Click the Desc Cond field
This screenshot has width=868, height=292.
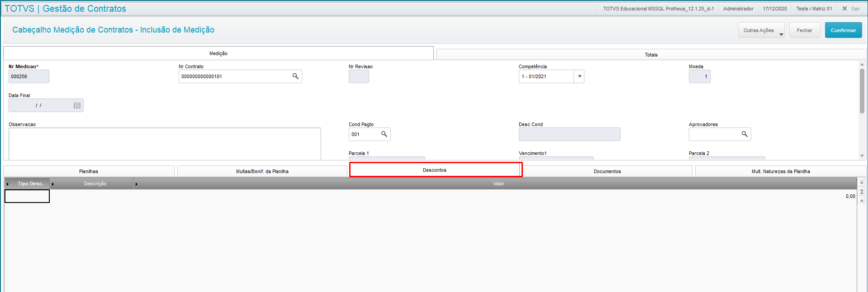[x=569, y=134]
